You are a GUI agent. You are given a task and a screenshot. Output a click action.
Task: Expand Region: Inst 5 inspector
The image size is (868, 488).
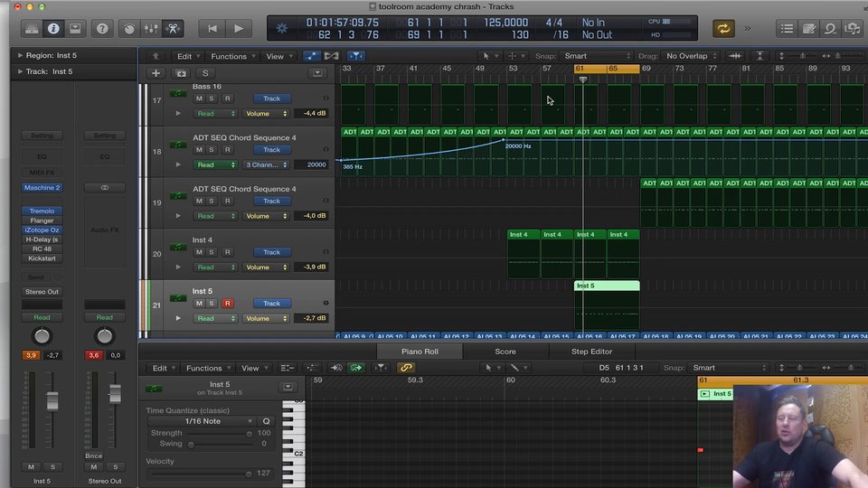click(x=21, y=55)
